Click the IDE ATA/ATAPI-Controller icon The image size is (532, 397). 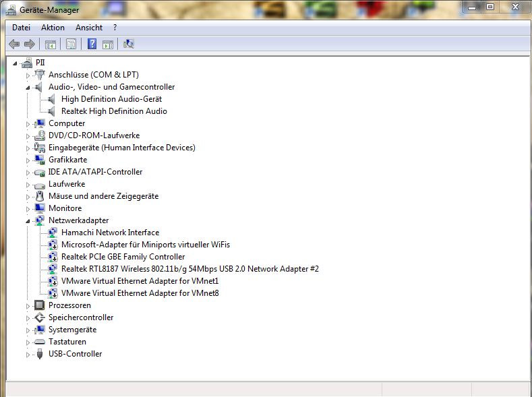40,173
